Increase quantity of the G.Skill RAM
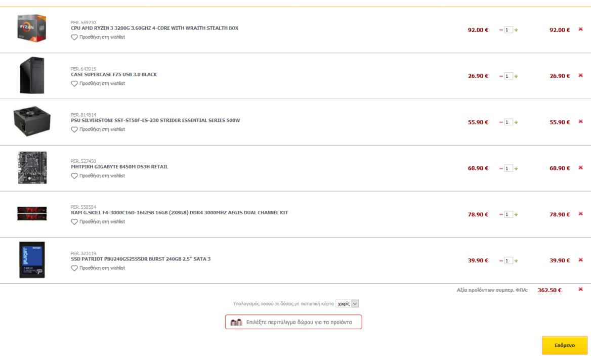The height and width of the screenshot is (364, 591). click(516, 214)
